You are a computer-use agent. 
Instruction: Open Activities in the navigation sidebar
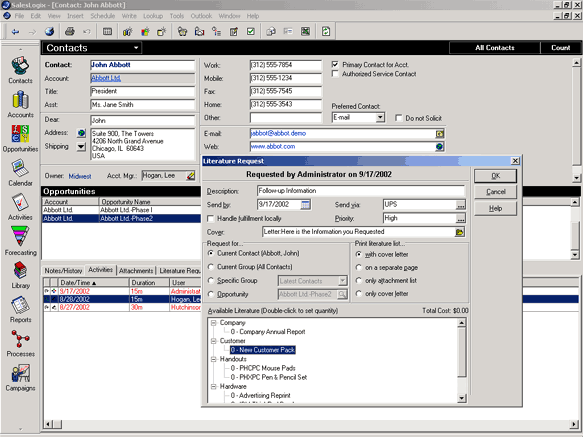[20, 207]
